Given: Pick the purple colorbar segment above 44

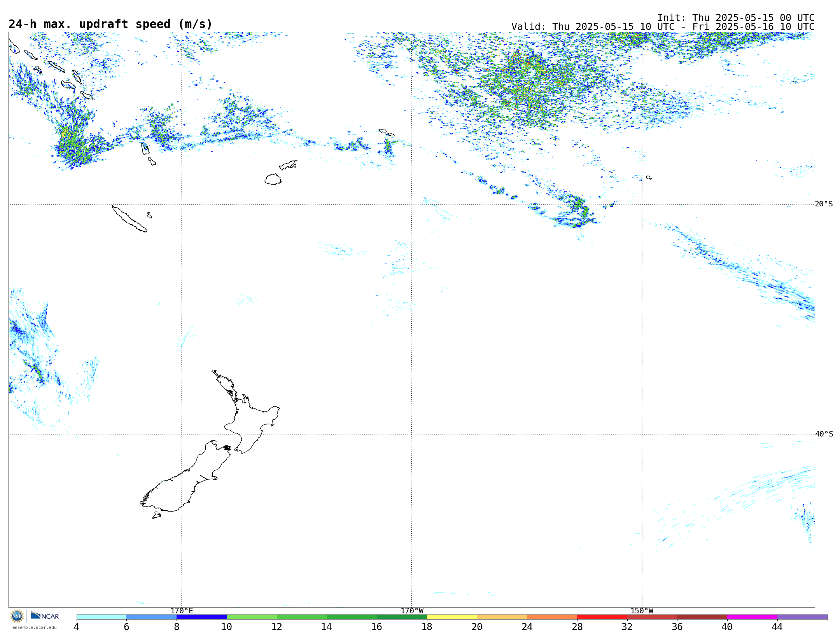Looking at the screenshot, I should click(802, 617).
